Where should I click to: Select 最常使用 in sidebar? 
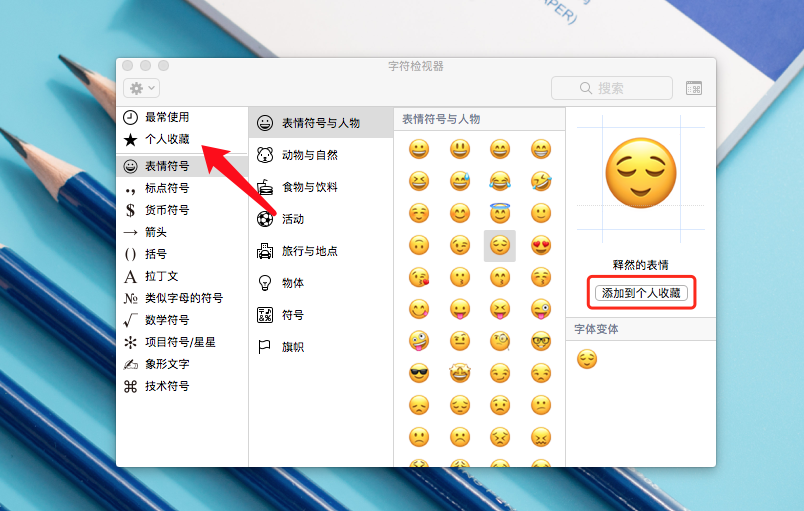(182, 117)
